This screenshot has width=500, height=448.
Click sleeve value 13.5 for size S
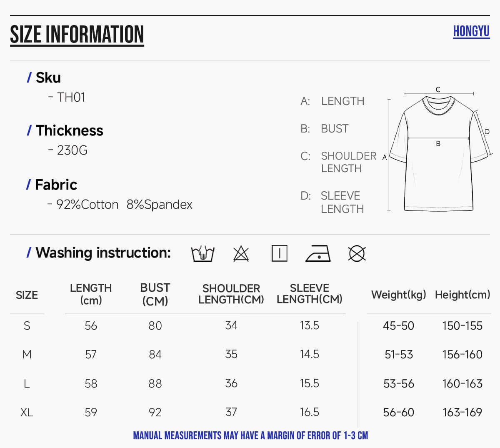(x=310, y=325)
